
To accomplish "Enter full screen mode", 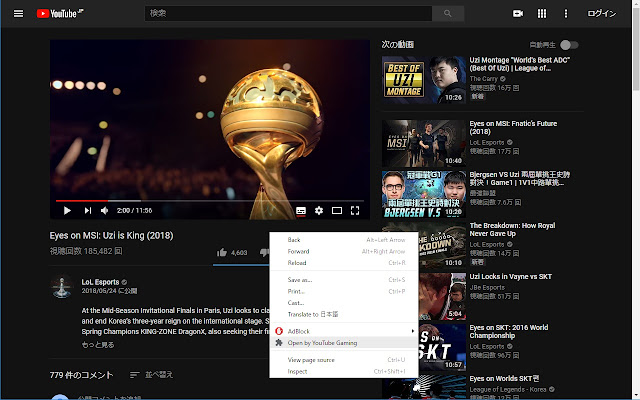I will 355,211.
